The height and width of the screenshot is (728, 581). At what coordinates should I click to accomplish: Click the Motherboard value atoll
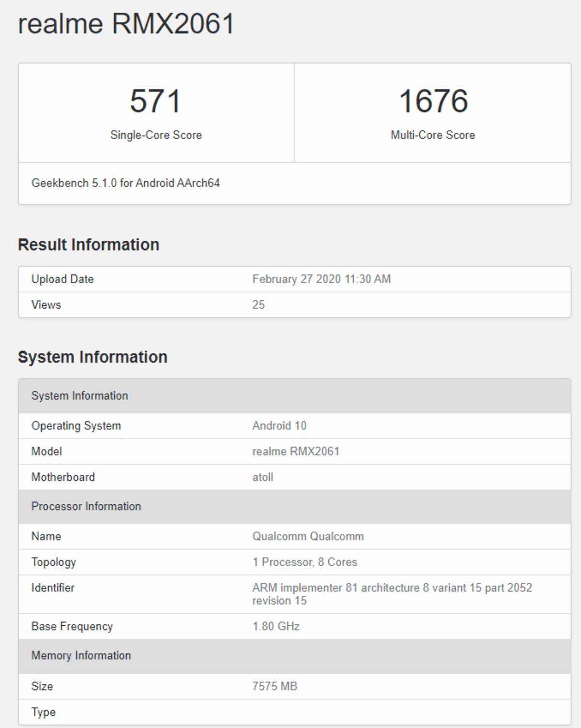tap(262, 477)
